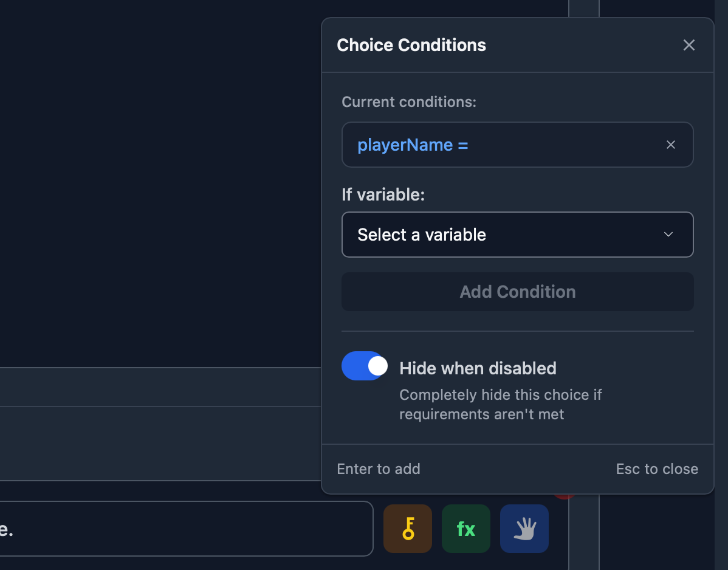Toggle the Hide when disabled switch
728x570 pixels.
pyautogui.click(x=365, y=366)
